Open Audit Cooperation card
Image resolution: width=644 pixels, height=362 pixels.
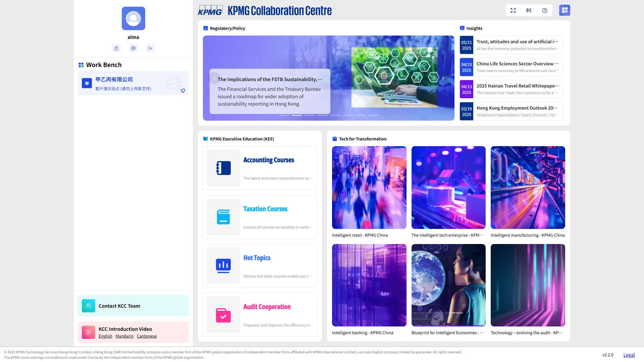tap(260, 314)
